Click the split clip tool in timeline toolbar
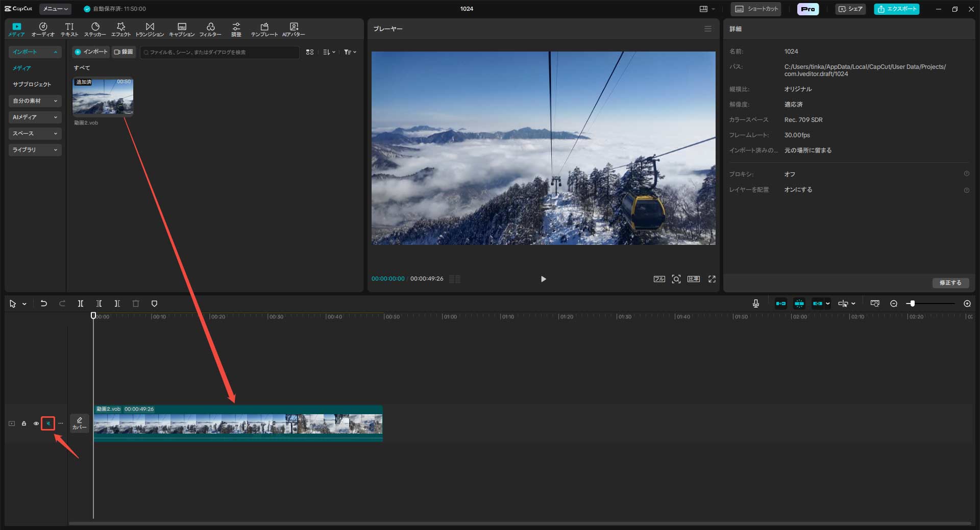The height and width of the screenshot is (530, 980). point(81,304)
